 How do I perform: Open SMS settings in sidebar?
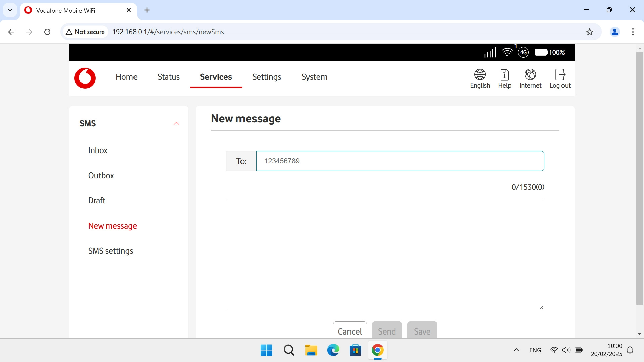pyautogui.click(x=111, y=251)
